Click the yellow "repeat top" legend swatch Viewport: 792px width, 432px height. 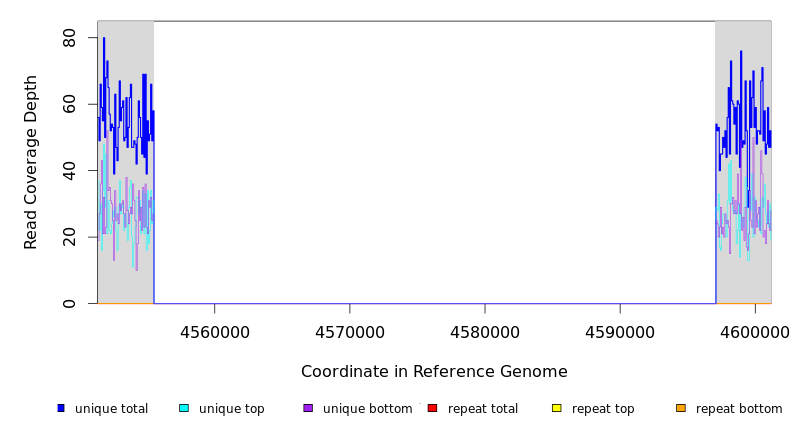tap(556, 408)
